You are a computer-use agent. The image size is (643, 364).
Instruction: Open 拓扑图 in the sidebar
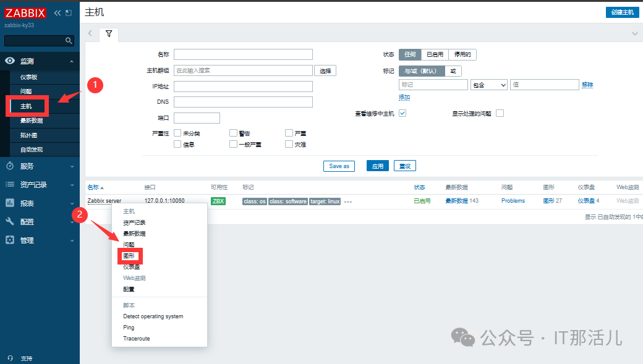tap(28, 135)
